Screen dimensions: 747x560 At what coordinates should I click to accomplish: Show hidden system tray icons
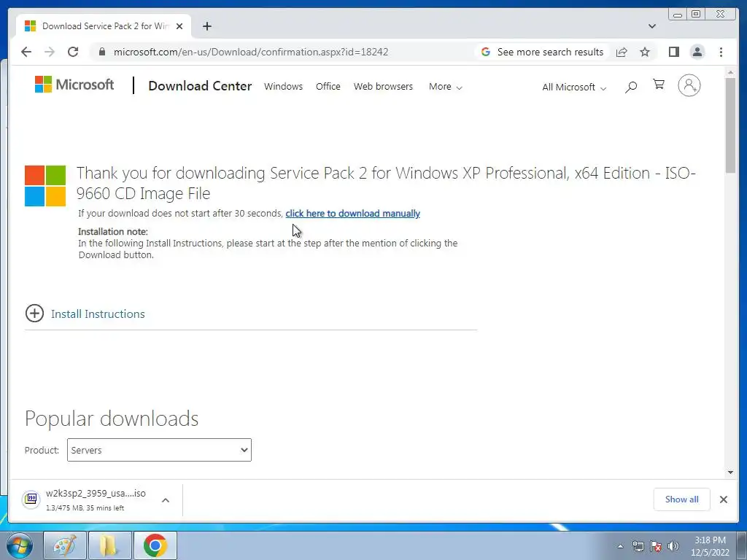[620, 546]
